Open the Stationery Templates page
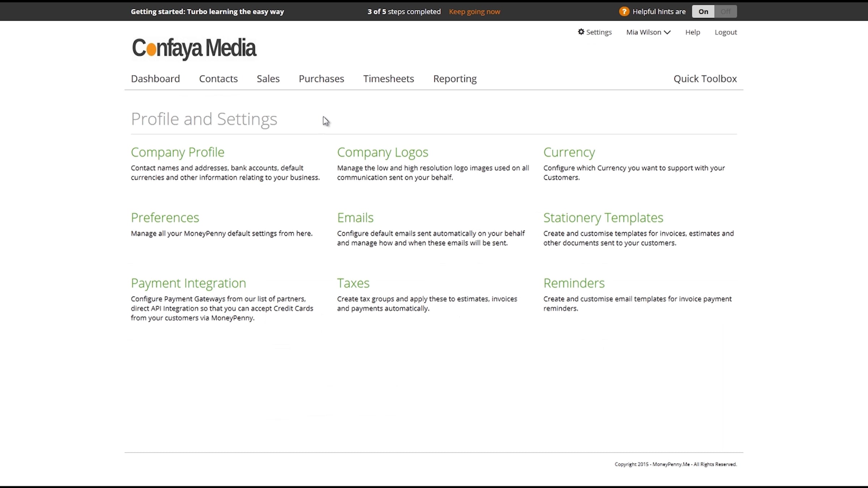The width and height of the screenshot is (868, 488). tap(603, 218)
